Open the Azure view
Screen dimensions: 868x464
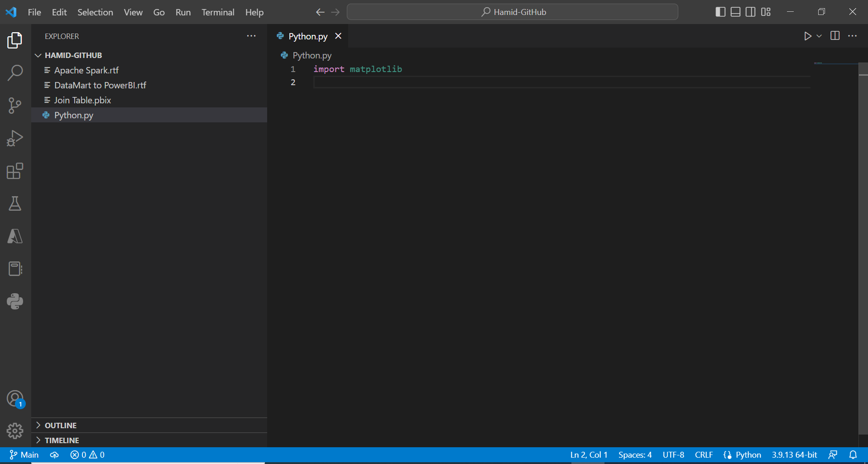(15, 236)
